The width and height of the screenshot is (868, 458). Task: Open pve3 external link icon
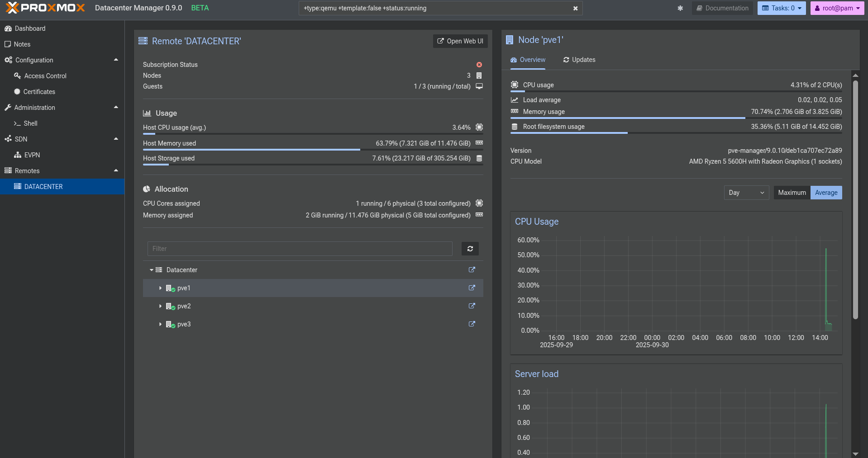(x=472, y=324)
